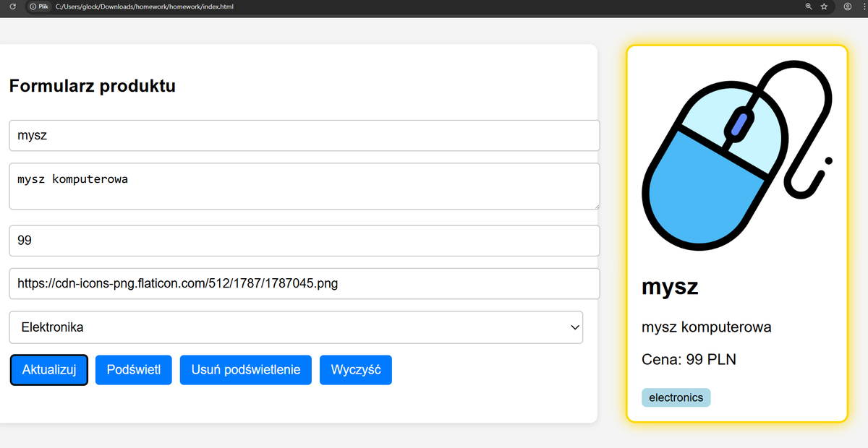This screenshot has height=448, width=868.
Task: Click the image URL input field
Action: click(x=304, y=283)
